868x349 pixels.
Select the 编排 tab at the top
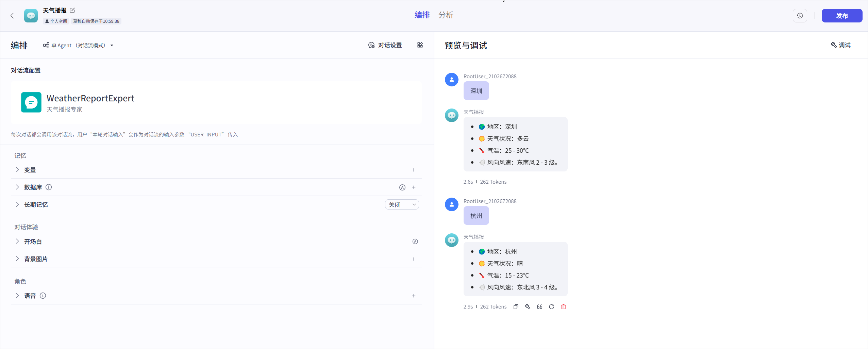[422, 15]
